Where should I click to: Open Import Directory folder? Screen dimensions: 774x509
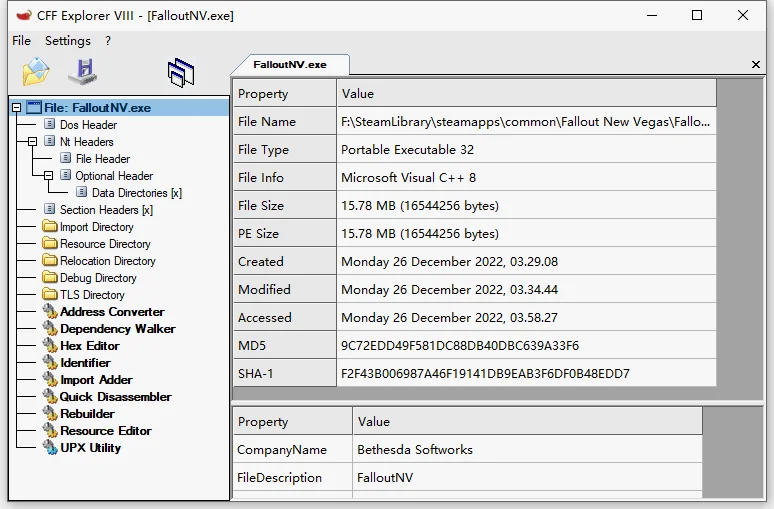[97, 227]
